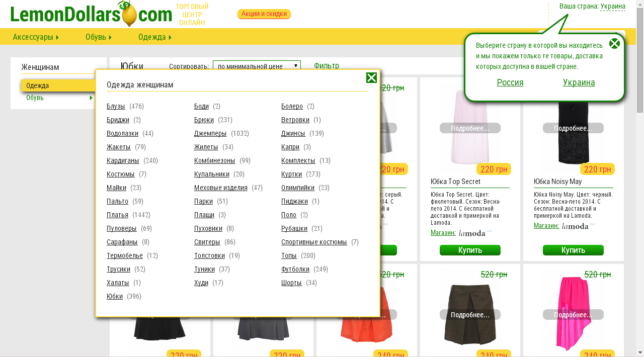This screenshot has height=357, width=644.
Task: Open the Парки category
Action: pyautogui.click(x=203, y=201)
